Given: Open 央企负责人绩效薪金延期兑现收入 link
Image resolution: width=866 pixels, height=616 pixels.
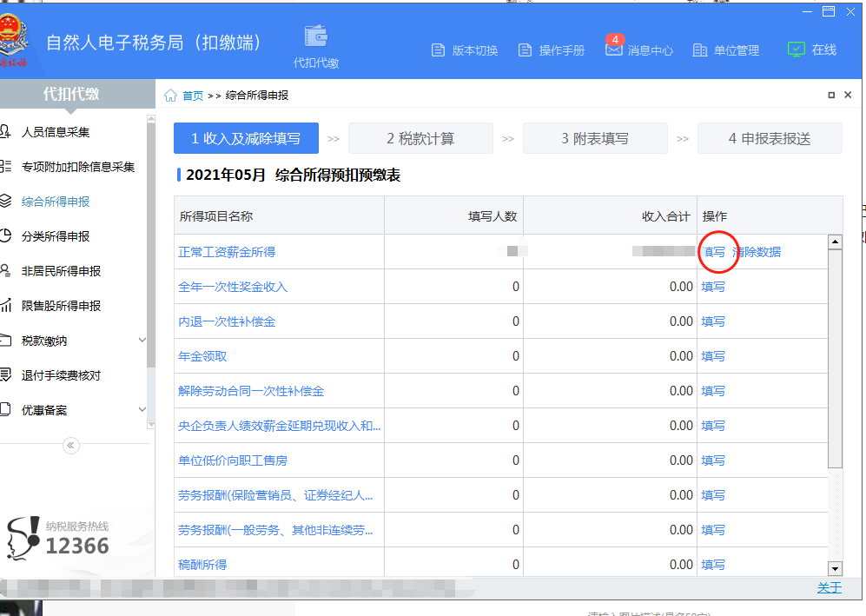Looking at the screenshot, I should pyautogui.click(x=279, y=426).
